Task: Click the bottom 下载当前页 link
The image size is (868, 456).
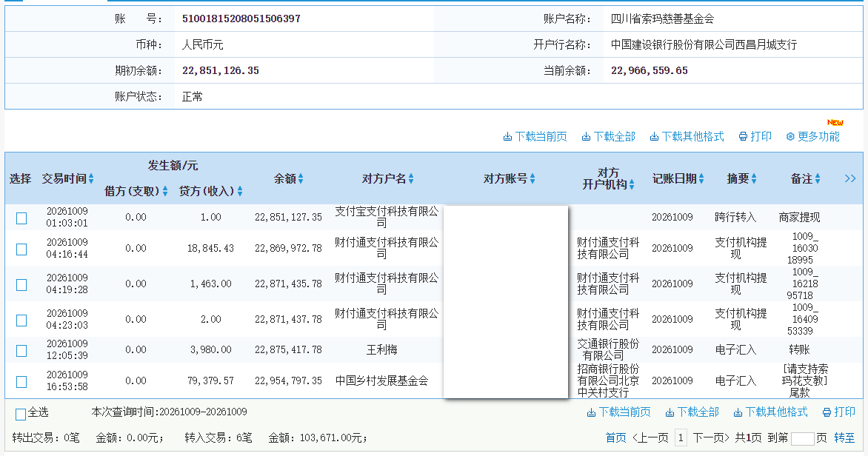Action: [x=618, y=412]
